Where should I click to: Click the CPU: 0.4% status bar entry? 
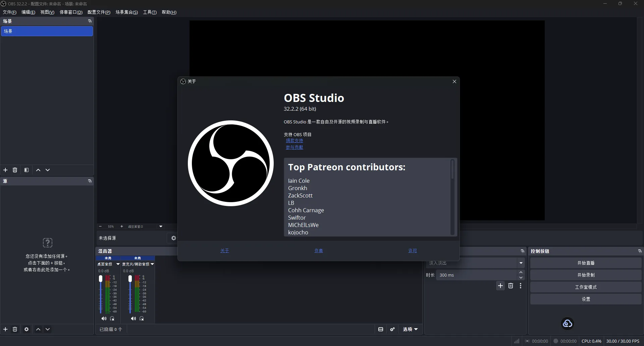coord(591,341)
